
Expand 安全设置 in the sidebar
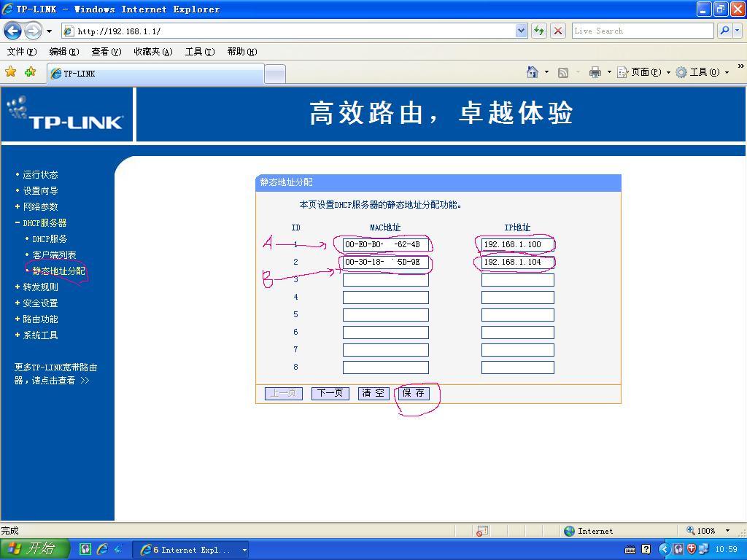40,303
